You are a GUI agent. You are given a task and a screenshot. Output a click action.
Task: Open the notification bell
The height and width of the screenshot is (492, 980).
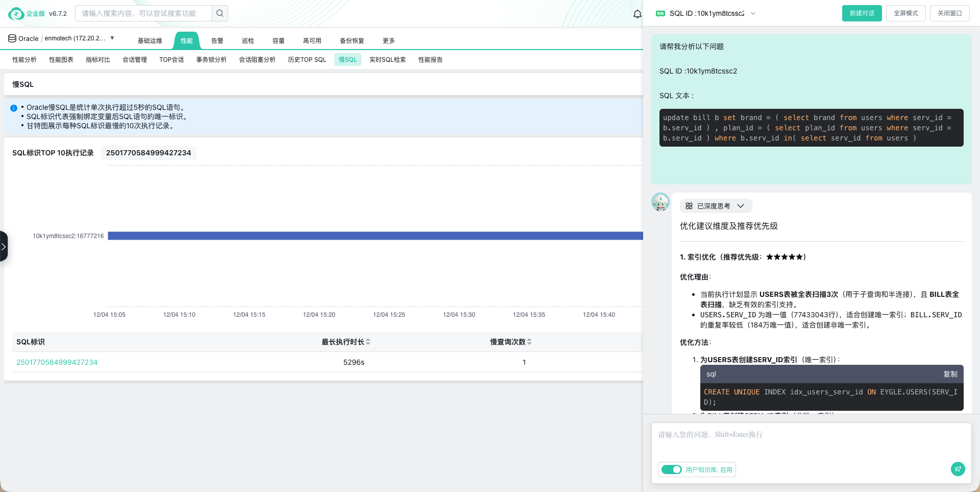tap(637, 14)
